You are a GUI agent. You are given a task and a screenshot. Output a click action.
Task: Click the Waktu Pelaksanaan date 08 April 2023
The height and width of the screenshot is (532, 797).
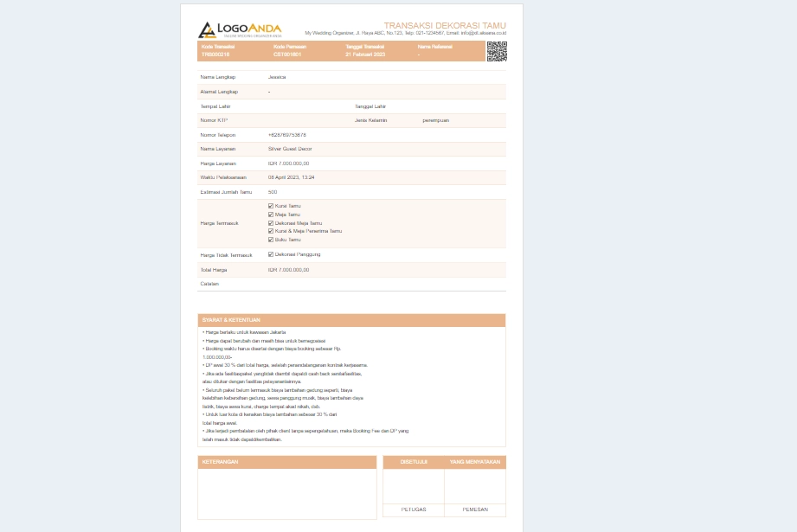291,177
